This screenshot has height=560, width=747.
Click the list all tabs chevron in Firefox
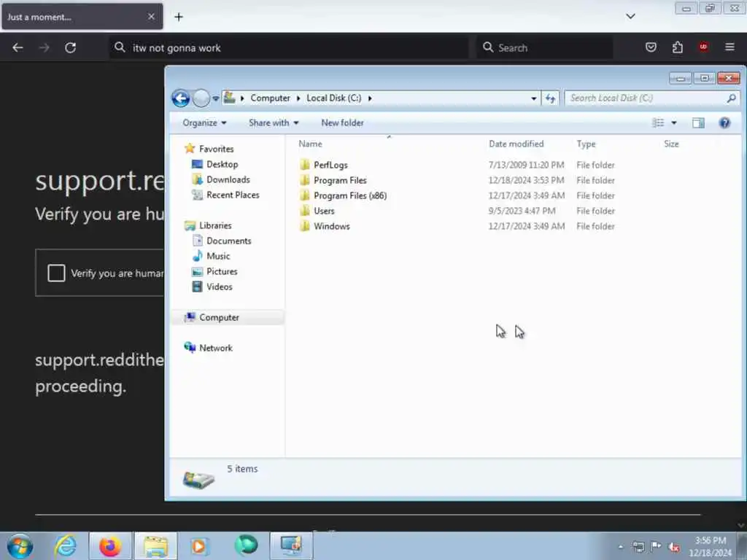coord(630,17)
